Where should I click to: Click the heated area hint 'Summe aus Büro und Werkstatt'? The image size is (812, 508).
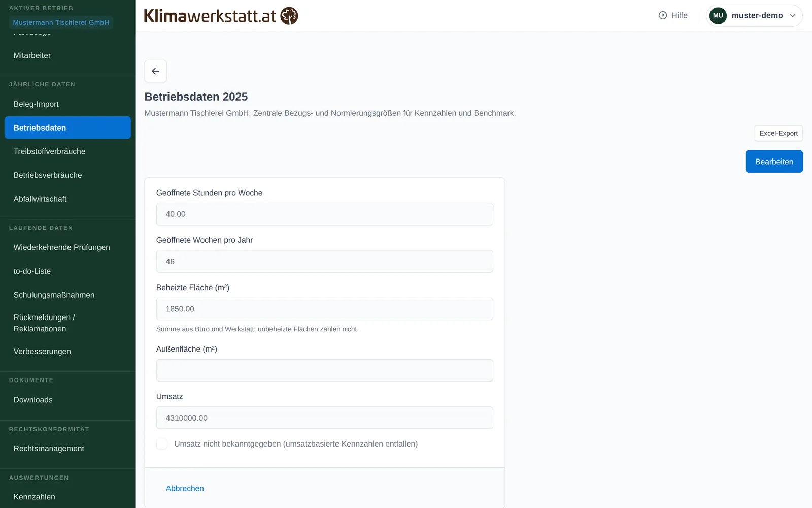point(257,329)
